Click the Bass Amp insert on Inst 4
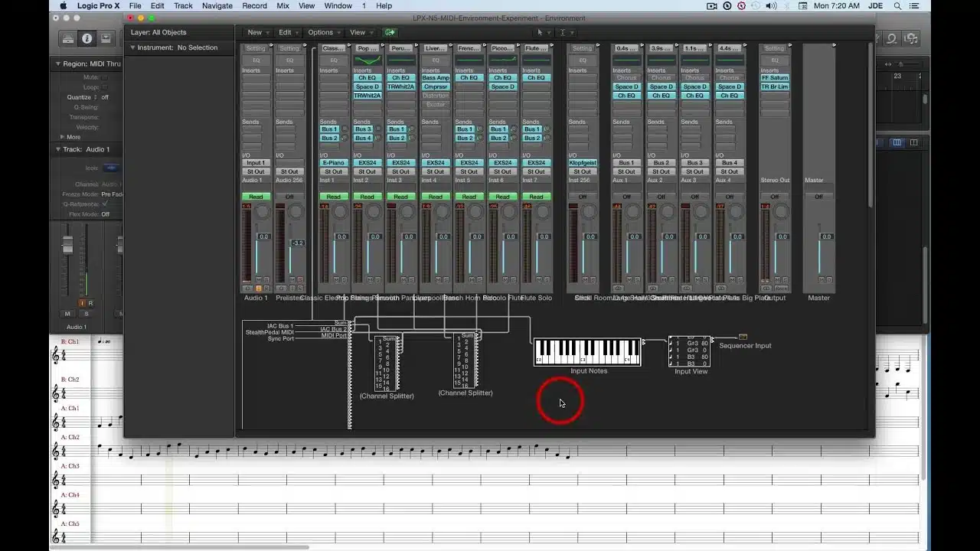The height and width of the screenshot is (551, 980). pos(436,78)
